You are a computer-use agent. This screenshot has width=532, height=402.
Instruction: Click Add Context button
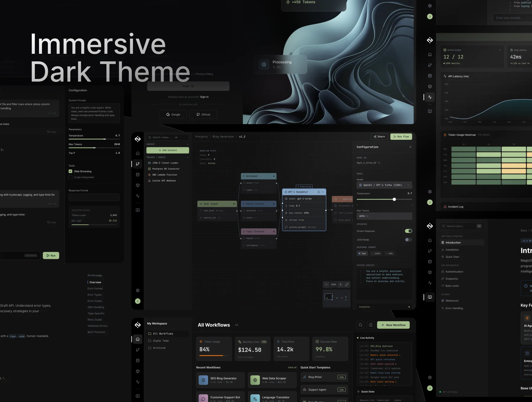(x=168, y=150)
